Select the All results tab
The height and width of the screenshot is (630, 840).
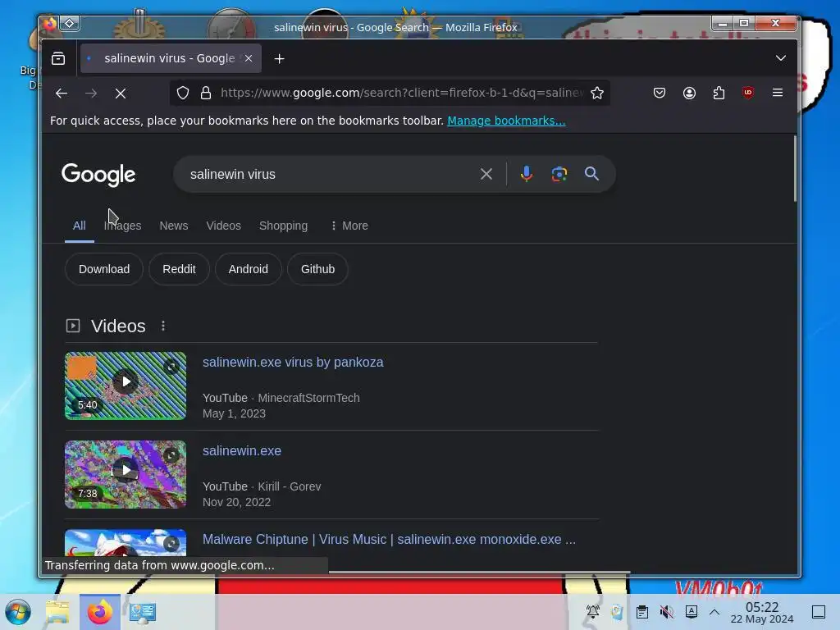pyautogui.click(x=80, y=226)
